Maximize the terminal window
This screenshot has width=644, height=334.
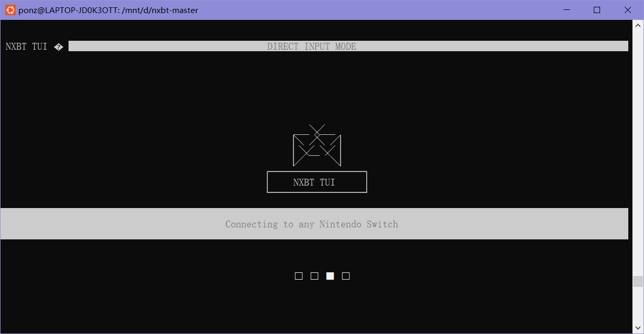[597, 10]
